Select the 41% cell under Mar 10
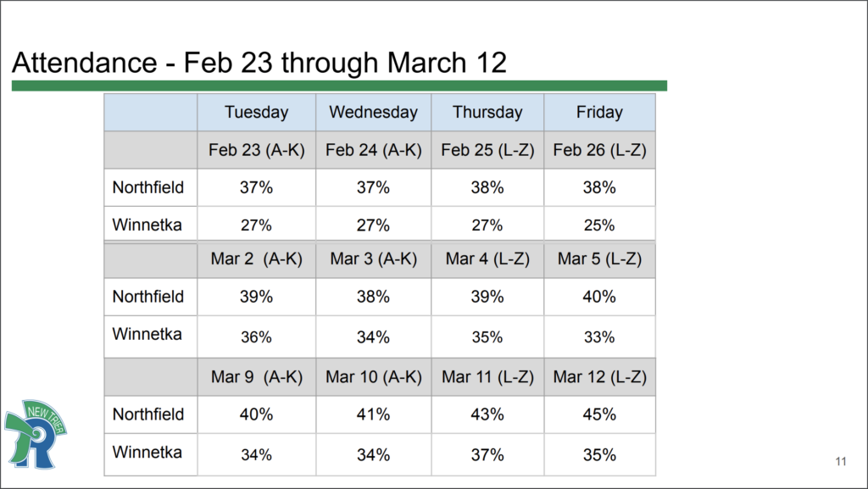This screenshot has height=489, width=868. (x=373, y=415)
